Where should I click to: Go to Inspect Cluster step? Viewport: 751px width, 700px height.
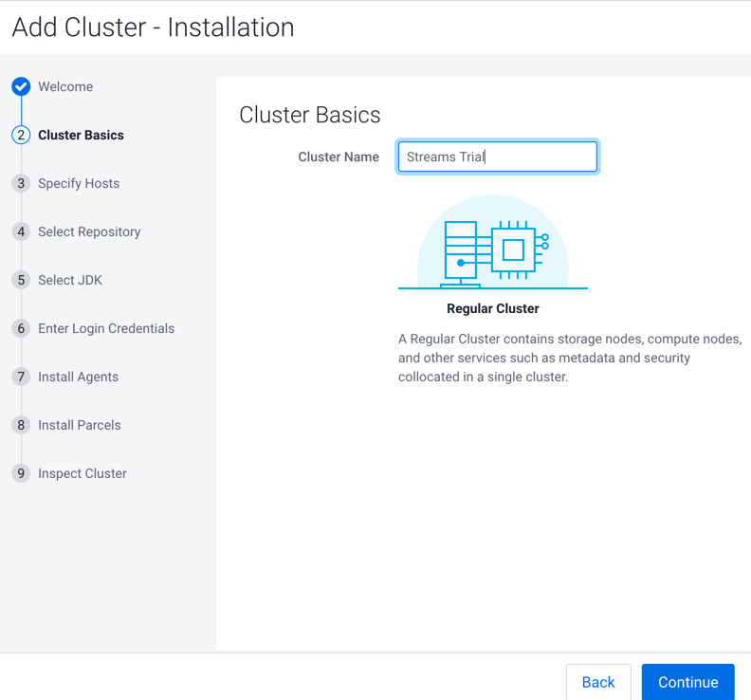point(82,473)
